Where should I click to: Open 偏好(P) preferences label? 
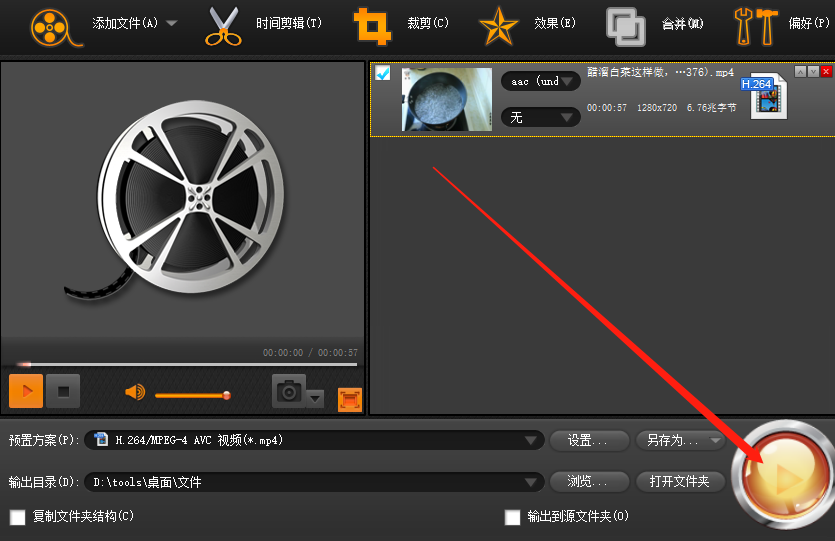809,23
